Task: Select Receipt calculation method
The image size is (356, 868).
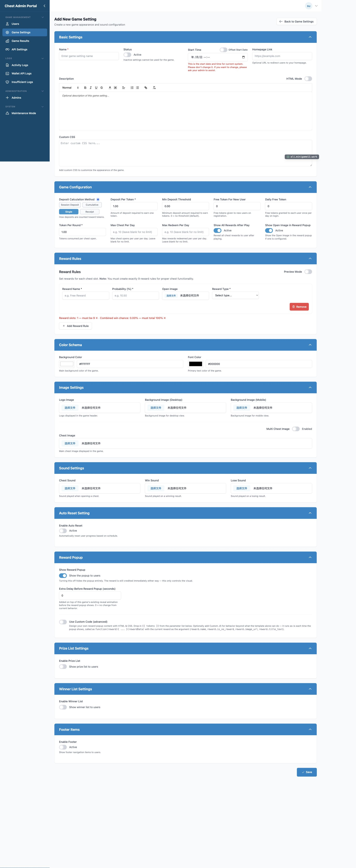Action: pos(90,212)
